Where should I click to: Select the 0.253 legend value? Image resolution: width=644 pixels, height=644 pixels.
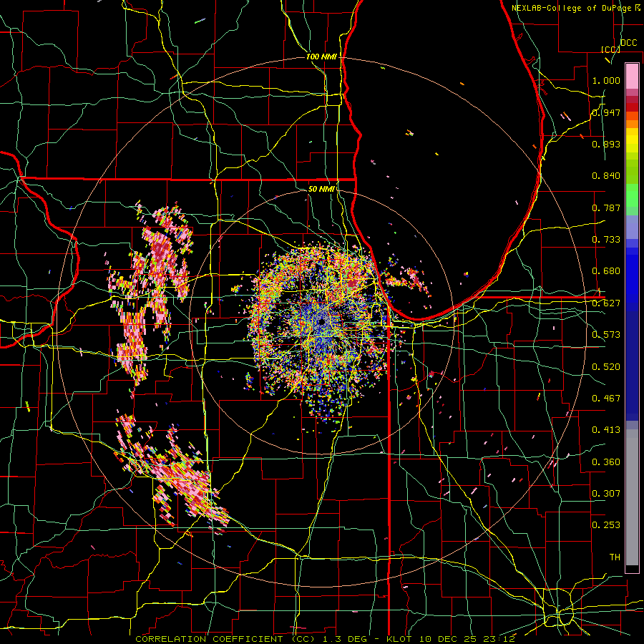(x=606, y=525)
